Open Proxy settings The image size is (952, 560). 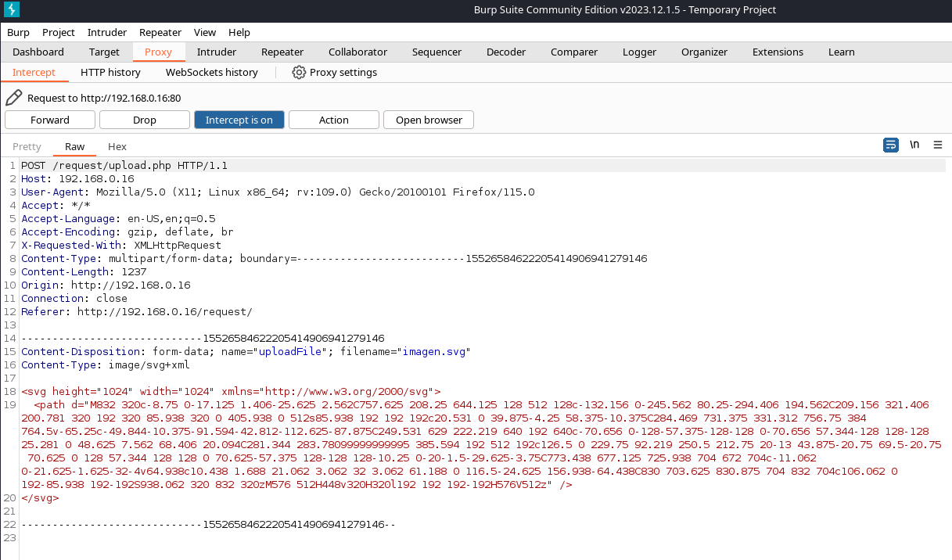pyautogui.click(x=335, y=72)
